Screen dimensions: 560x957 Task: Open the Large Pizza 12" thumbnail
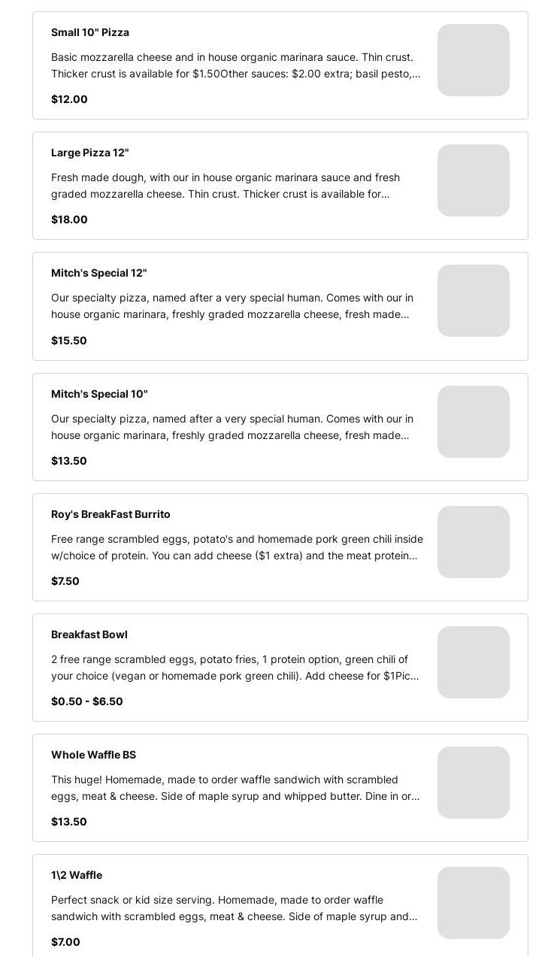473,180
